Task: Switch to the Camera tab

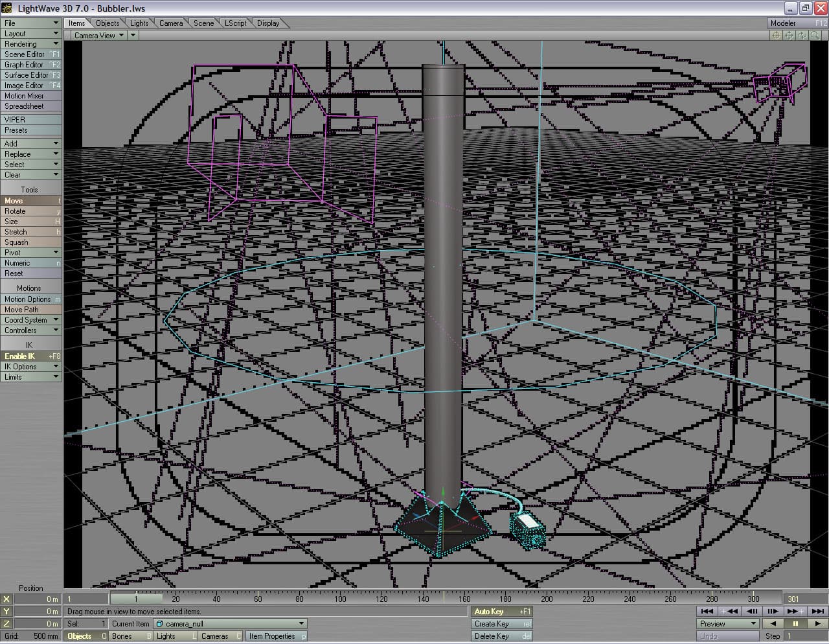Action: [x=171, y=23]
